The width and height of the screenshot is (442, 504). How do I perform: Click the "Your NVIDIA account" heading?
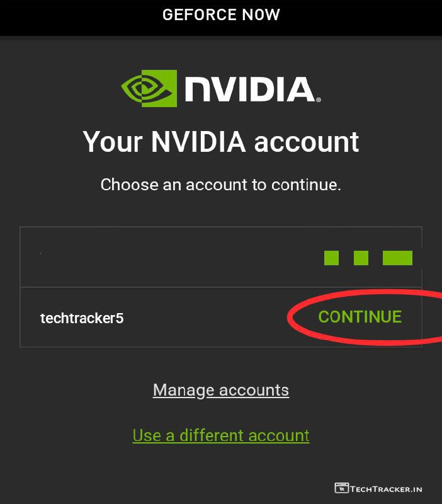pyautogui.click(x=221, y=142)
